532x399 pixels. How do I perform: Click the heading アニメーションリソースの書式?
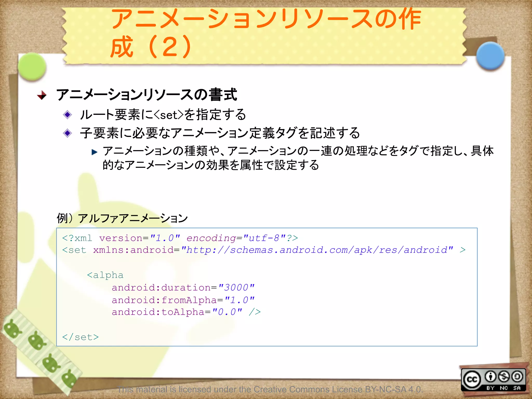[x=147, y=95]
